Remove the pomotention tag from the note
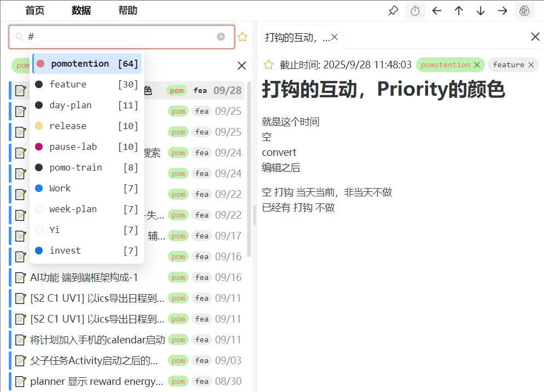The height and width of the screenshot is (392, 544). click(x=477, y=65)
